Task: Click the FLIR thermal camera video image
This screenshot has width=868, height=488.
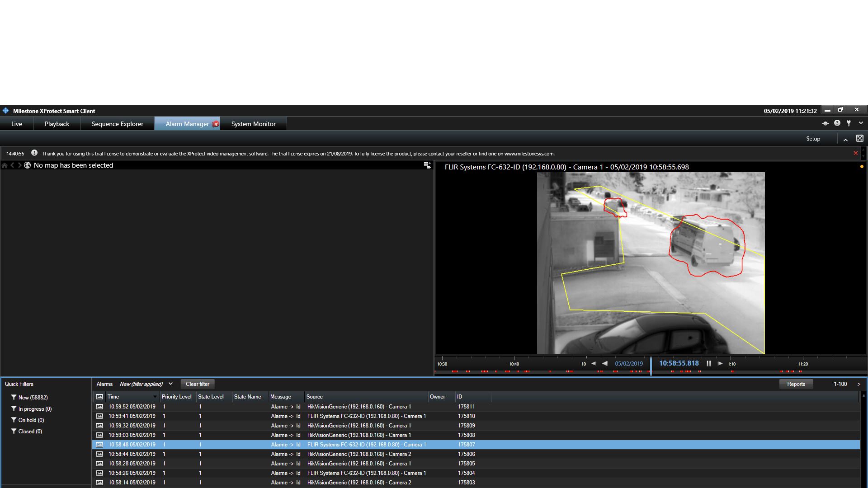Action: click(x=651, y=263)
